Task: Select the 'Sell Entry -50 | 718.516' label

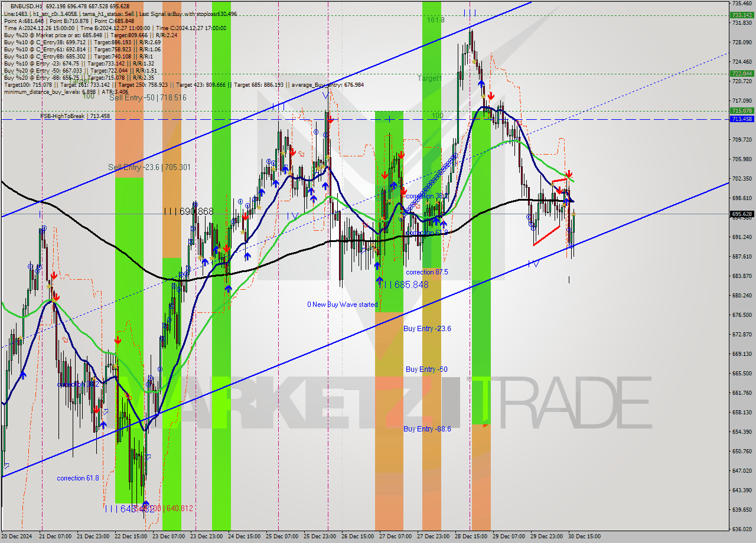Action: (148, 97)
